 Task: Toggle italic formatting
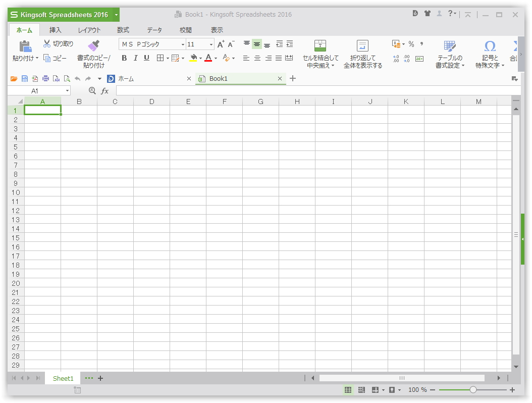tap(135, 58)
